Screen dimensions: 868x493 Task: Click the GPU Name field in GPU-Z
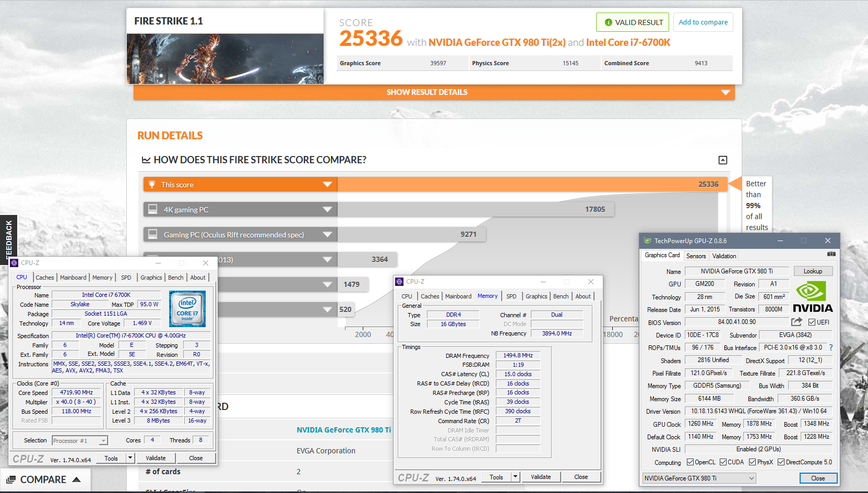tap(736, 271)
